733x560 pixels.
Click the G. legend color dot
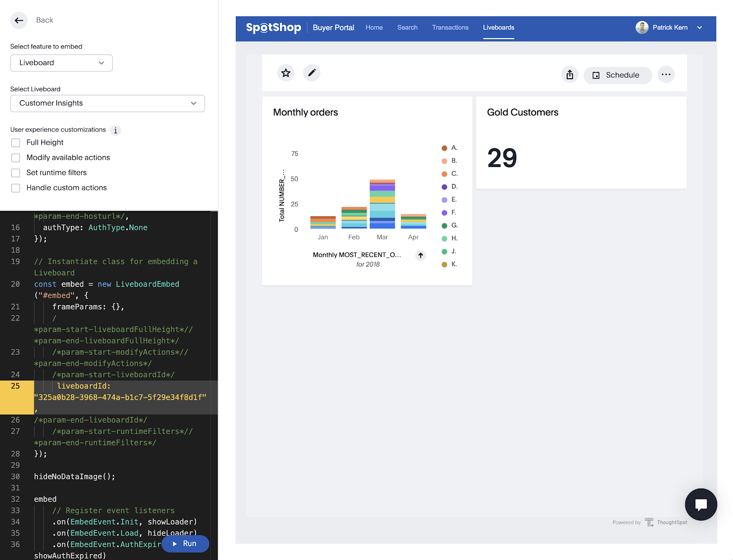coord(444,225)
